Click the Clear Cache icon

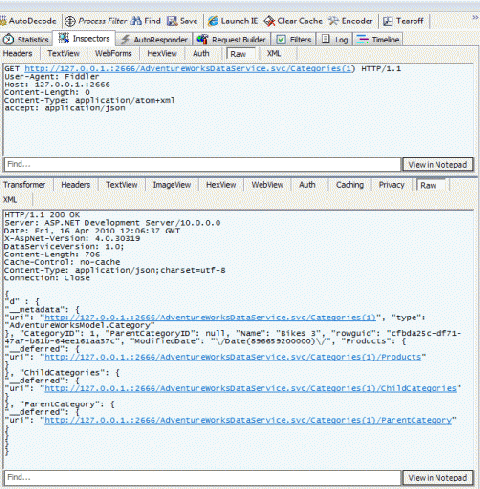[269, 21]
